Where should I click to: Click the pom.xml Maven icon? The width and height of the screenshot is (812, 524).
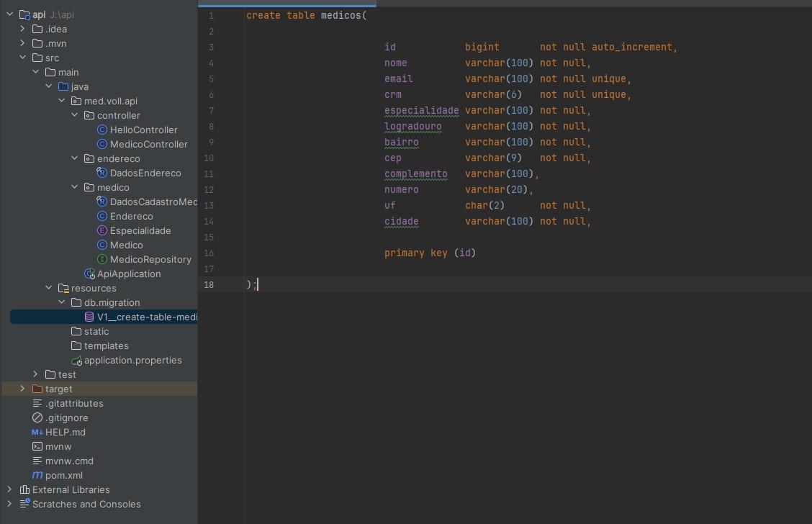pos(37,476)
